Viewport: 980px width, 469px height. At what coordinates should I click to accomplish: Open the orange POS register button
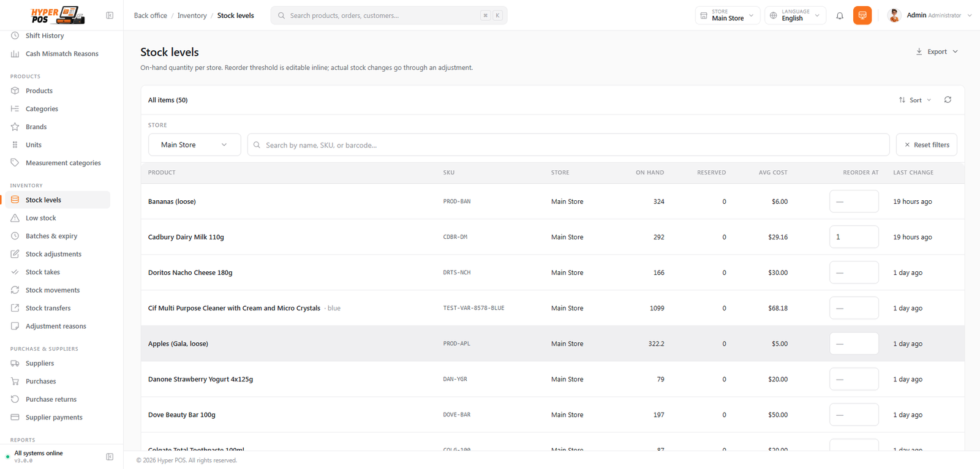tap(862, 15)
